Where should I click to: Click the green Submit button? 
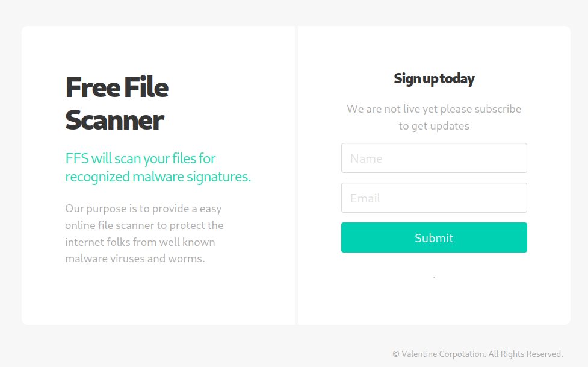[434, 237]
